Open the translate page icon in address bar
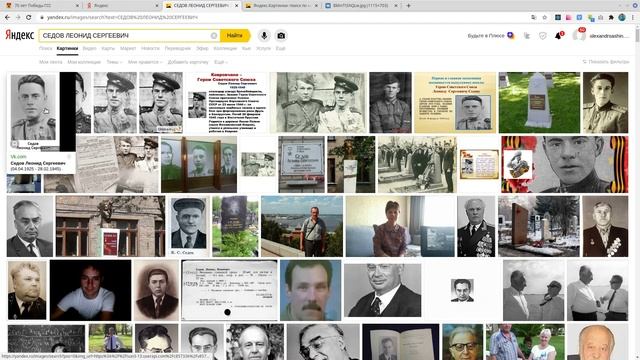The width and height of the screenshot is (640, 360). point(534,18)
